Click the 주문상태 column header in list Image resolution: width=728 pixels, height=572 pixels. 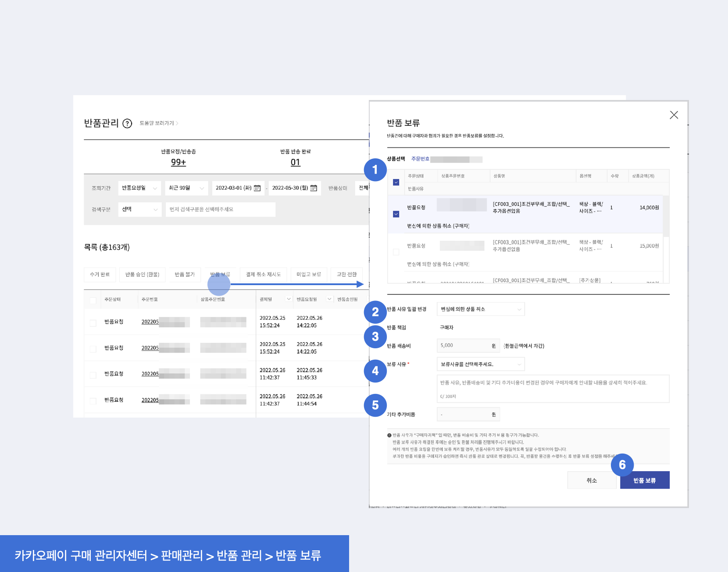tap(113, 300)
